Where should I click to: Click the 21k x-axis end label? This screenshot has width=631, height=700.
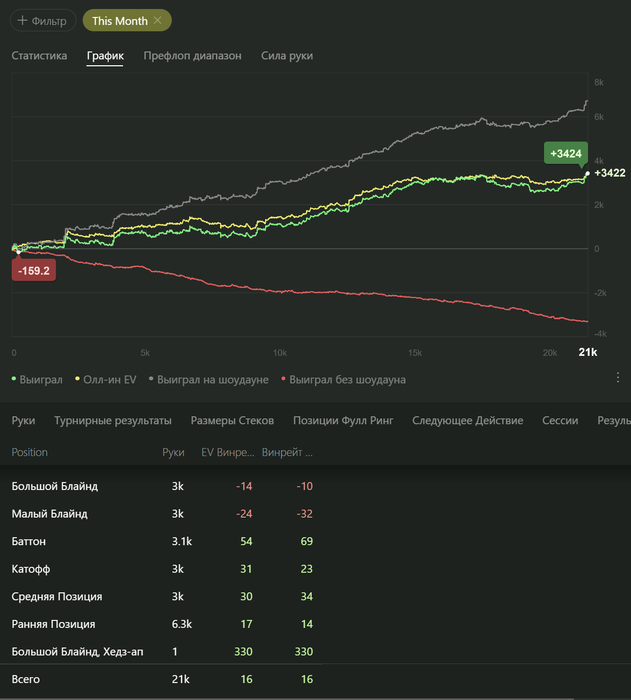coord(588,352)
